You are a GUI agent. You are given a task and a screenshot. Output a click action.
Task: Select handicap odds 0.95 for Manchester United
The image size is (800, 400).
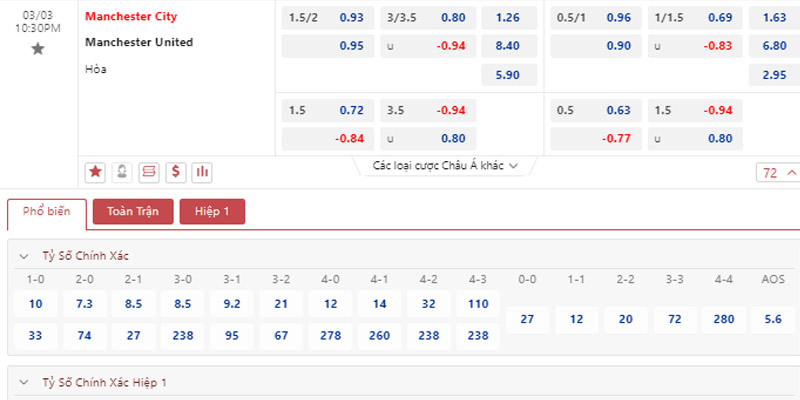pyautogui.click(x=328, y=46)
